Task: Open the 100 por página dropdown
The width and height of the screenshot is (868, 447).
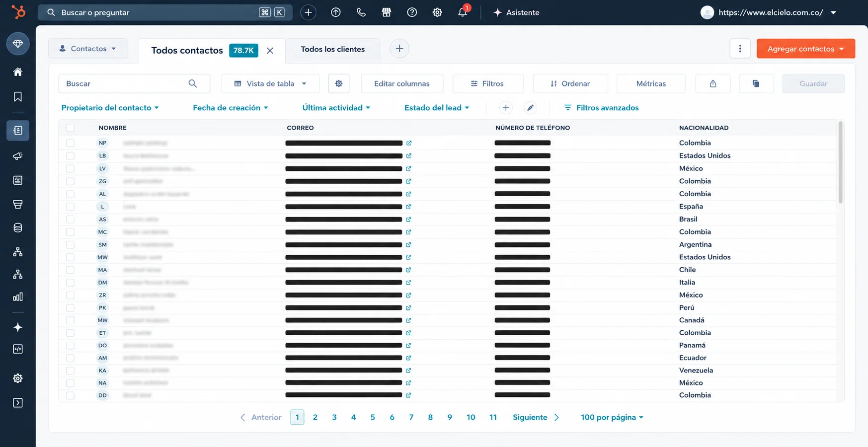Action: (x=612, y=417)
